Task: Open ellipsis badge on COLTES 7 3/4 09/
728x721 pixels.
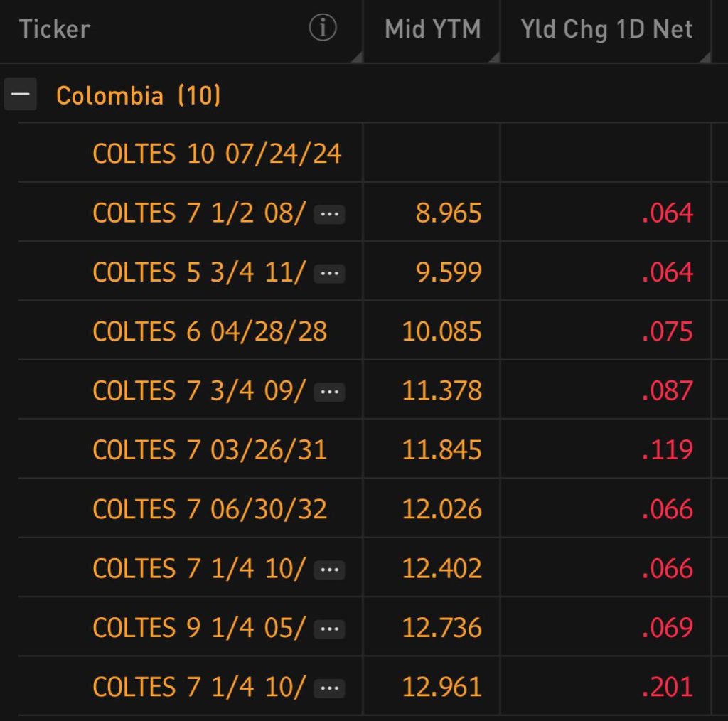Action: [329, 392]
